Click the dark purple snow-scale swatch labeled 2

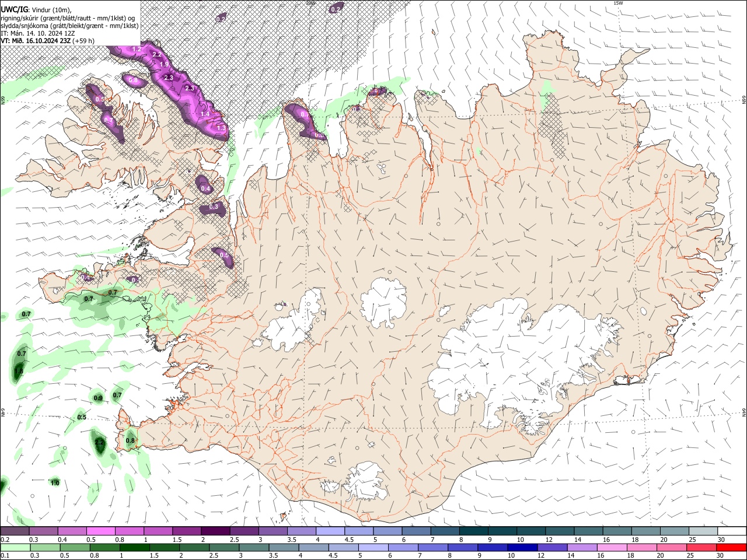(215, 531)
